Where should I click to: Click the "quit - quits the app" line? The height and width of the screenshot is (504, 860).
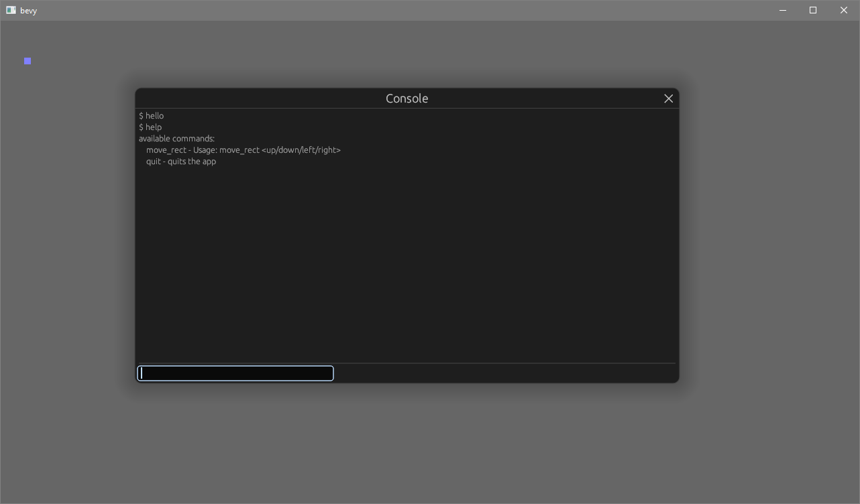(181, 162)
